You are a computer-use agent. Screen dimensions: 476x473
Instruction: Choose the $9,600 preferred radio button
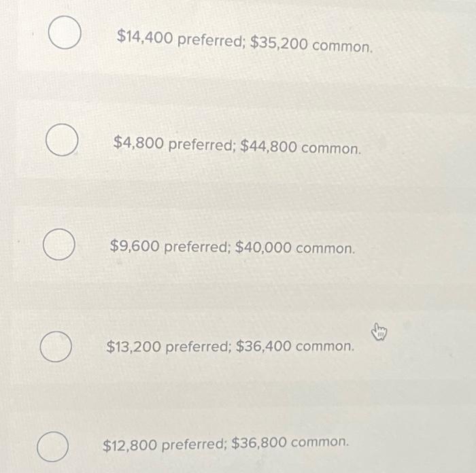click(59, 244)
